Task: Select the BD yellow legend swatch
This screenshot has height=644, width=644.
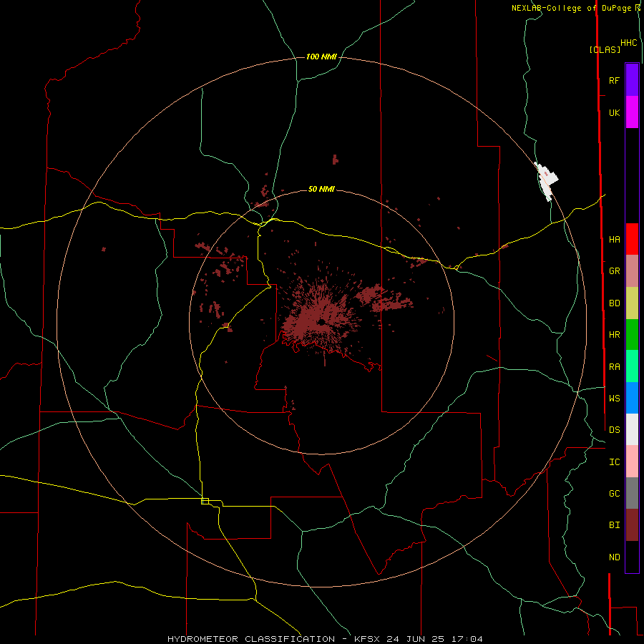Action: click(x=632, y=303)
